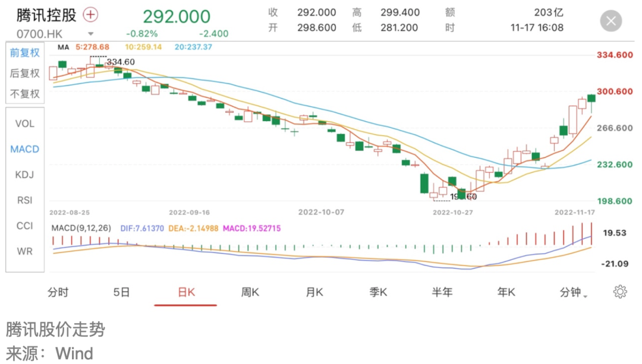Open the 5日 chart tab
The image size is (642, 364).
(122, 292)
